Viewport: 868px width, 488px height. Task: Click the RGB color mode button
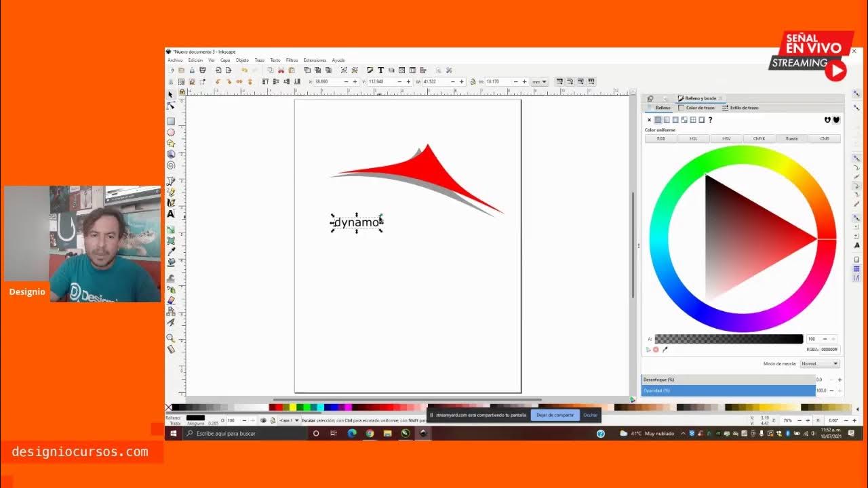pos(660,138)
